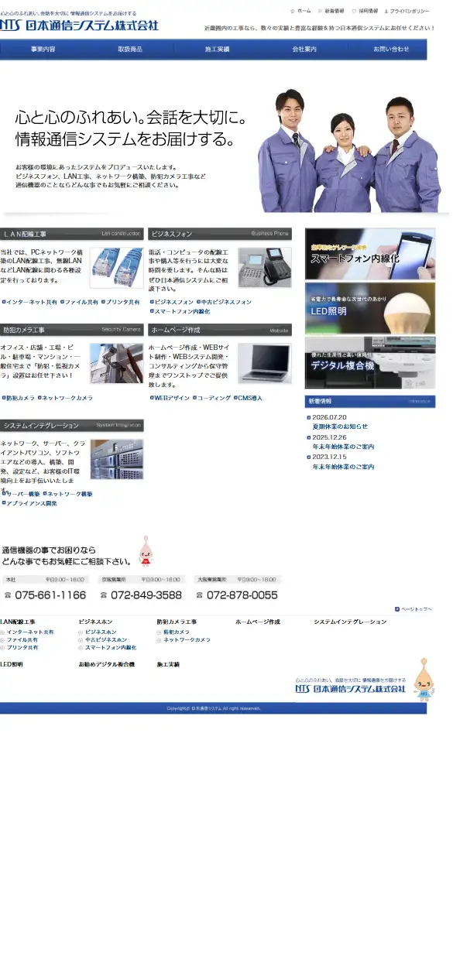Open the 夏期休業のお知らせ news item

click(340, 427)
